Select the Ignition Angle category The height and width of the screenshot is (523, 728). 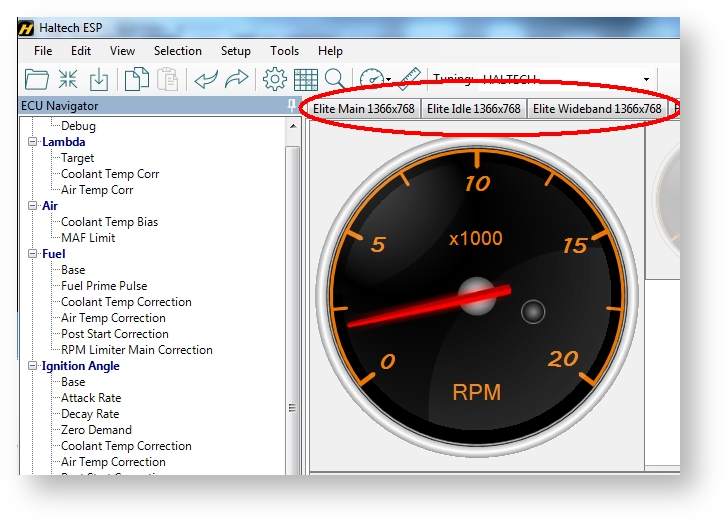coord(81,366)
